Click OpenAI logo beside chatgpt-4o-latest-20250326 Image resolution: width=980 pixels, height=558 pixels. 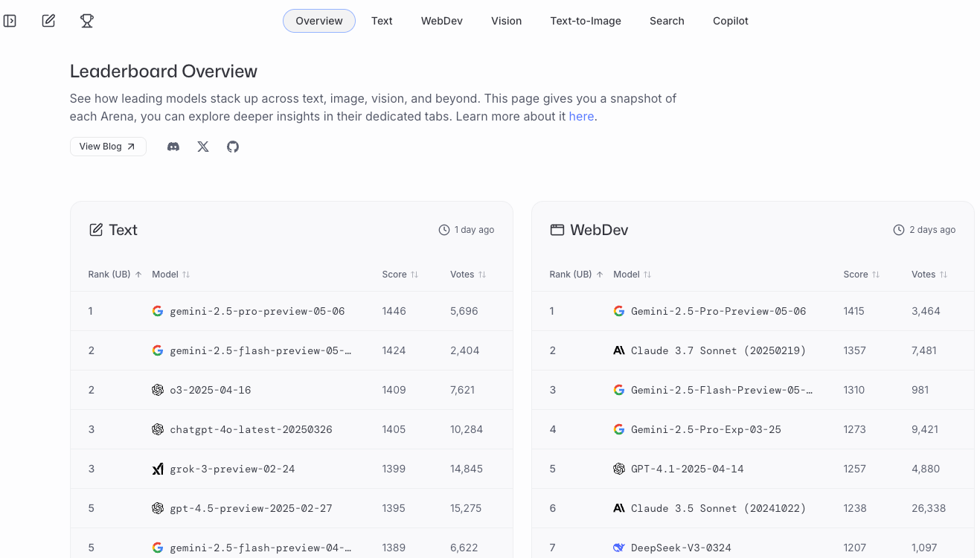pos(158,429)
